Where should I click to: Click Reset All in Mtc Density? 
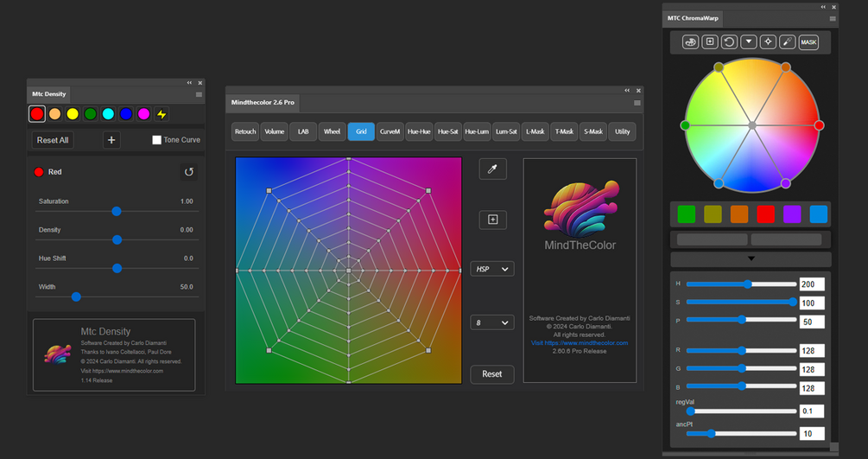tap(53, 140)
